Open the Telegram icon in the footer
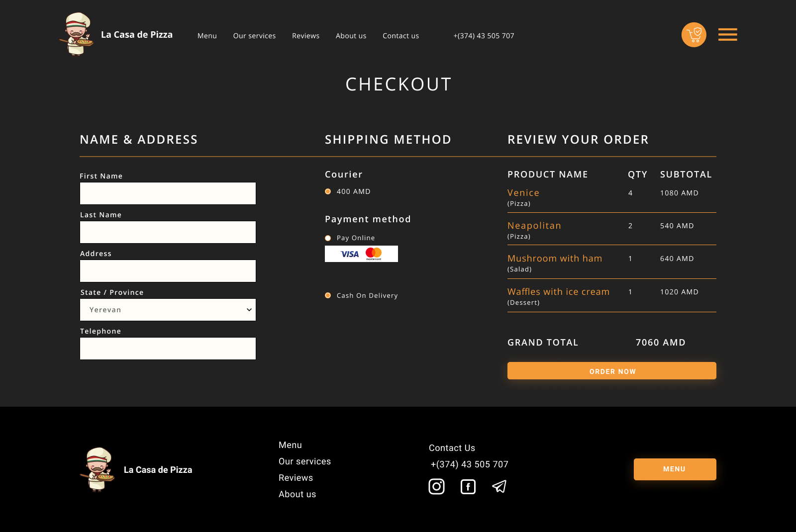 point(499,486)
